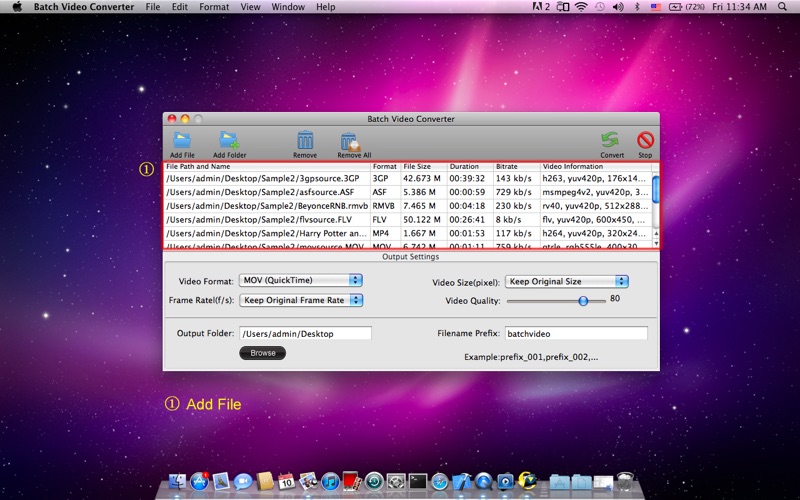Image resolution: width=800 pixels, height=500 pixels.
Task: Launch Safari from the Dock
Action: [440, 481]
